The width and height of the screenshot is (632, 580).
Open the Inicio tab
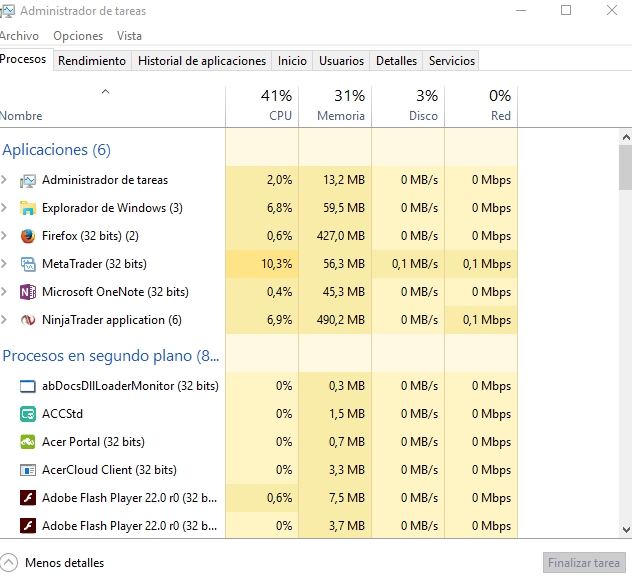point(292,60)
